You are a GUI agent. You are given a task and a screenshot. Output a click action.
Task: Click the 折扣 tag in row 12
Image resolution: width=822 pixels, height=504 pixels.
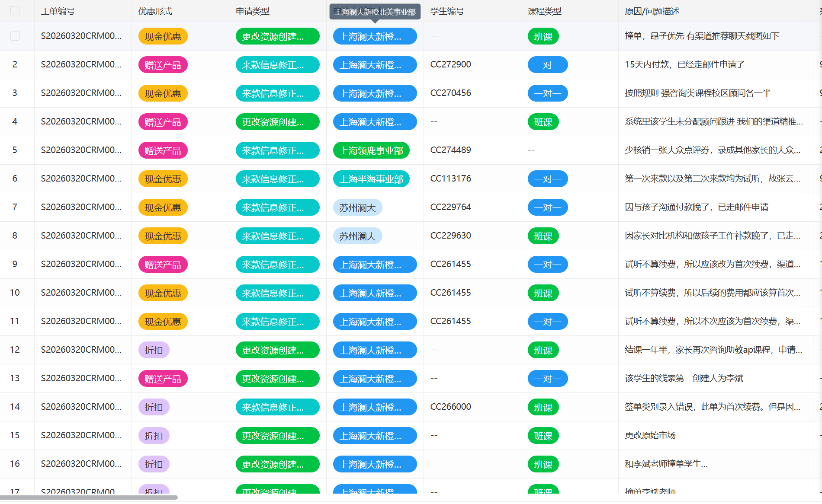point(154,350)
